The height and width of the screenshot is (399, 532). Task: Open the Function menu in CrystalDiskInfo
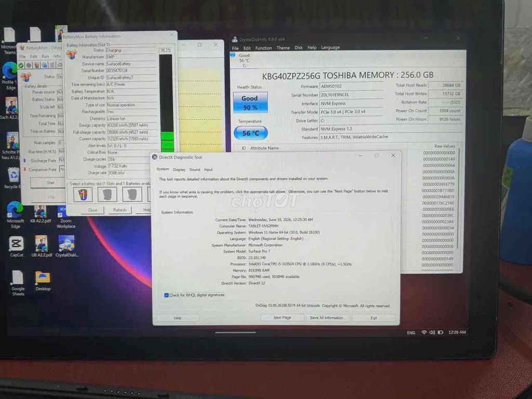263,48
